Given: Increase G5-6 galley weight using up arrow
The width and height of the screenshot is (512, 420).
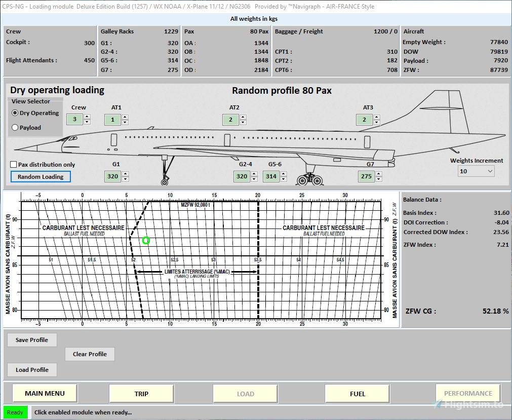Looking at the screenshot, I should pyautogui.click(x=284, y=173).
